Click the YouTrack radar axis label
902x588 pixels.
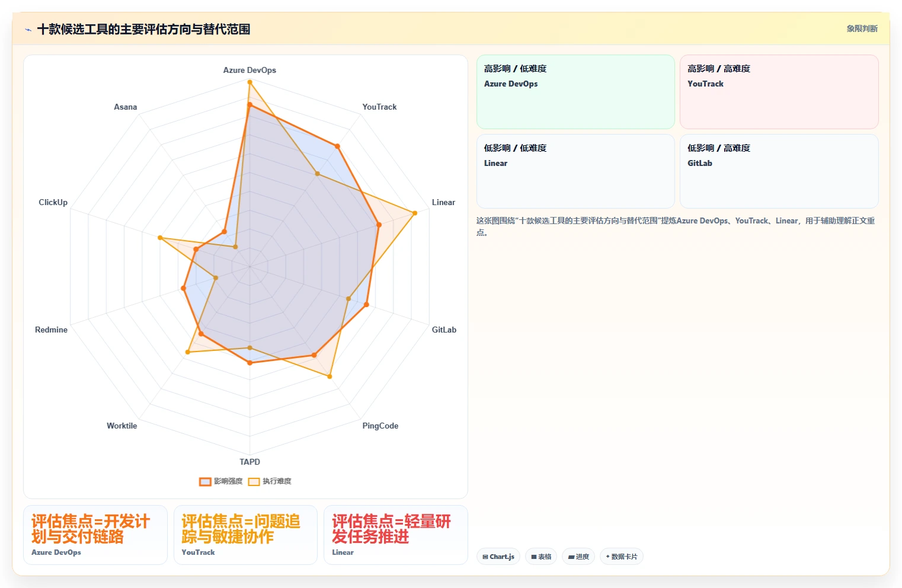coord(379,107)
